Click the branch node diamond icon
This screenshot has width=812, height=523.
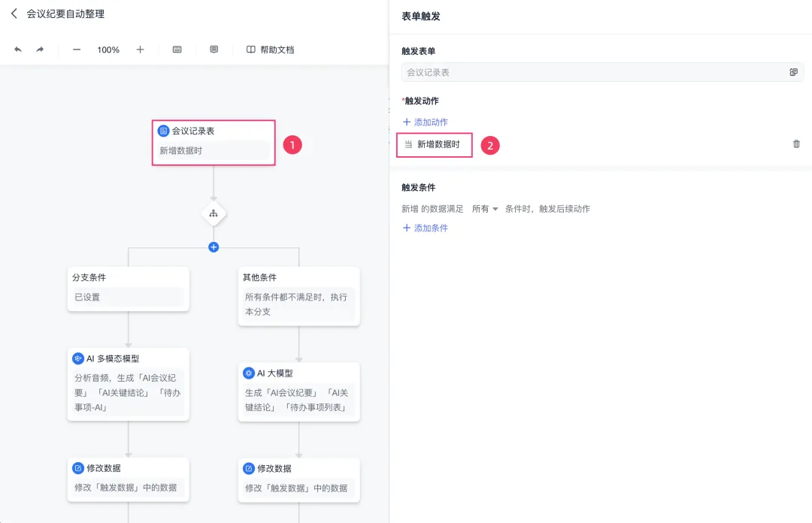click(214, 213)
